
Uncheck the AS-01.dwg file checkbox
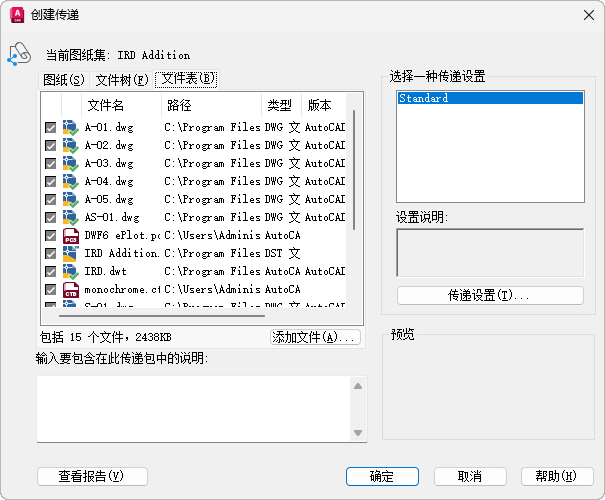pyautogui.click(x=51, y=218)
